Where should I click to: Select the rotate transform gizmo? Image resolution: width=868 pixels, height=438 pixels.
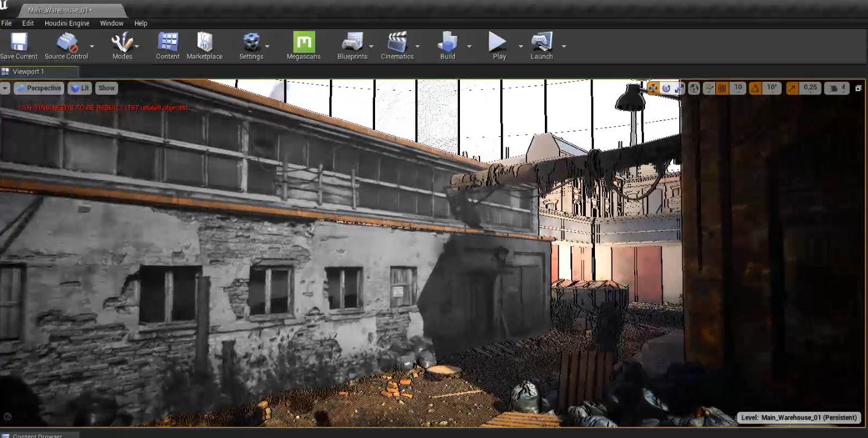click(666, 89)
